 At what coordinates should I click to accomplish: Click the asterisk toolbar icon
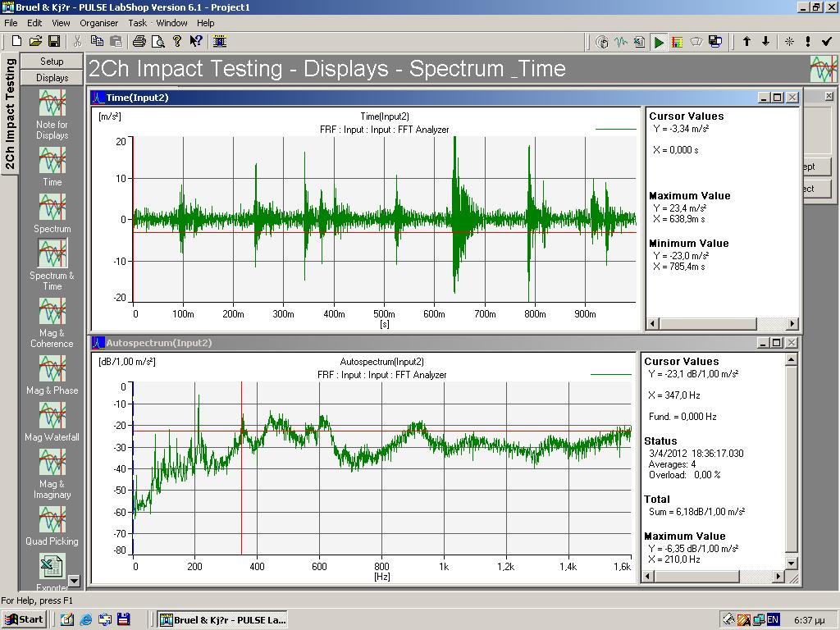click(x=789, y=41)
